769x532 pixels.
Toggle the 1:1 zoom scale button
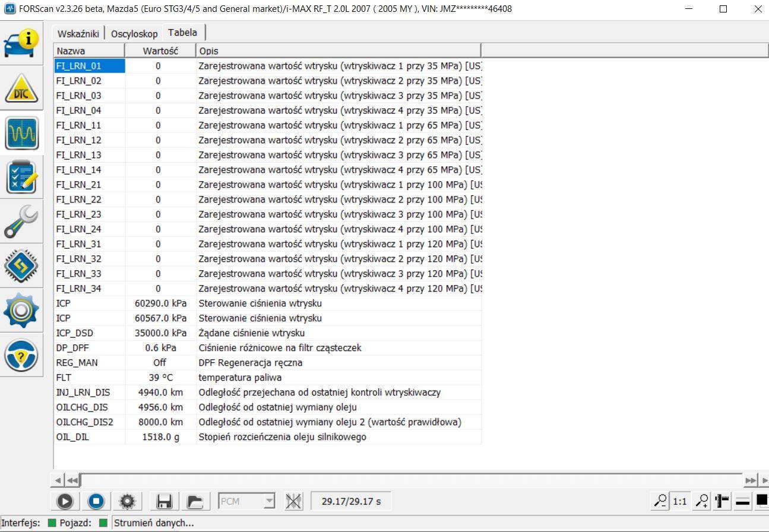point(680,502)
